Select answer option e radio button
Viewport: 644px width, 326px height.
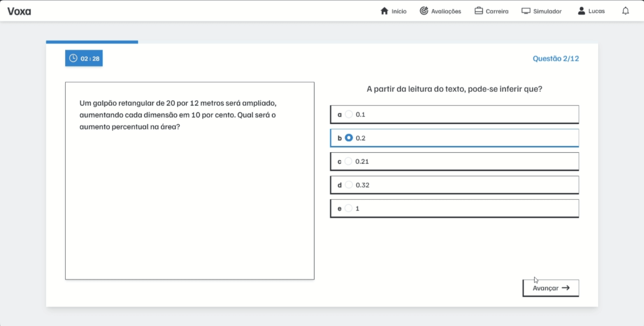click(x=349, y=208)
